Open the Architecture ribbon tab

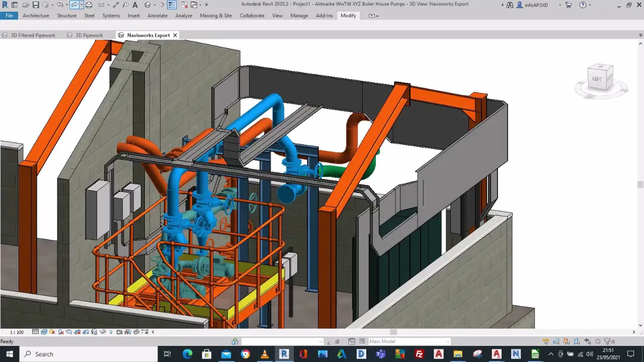[36, 16]
